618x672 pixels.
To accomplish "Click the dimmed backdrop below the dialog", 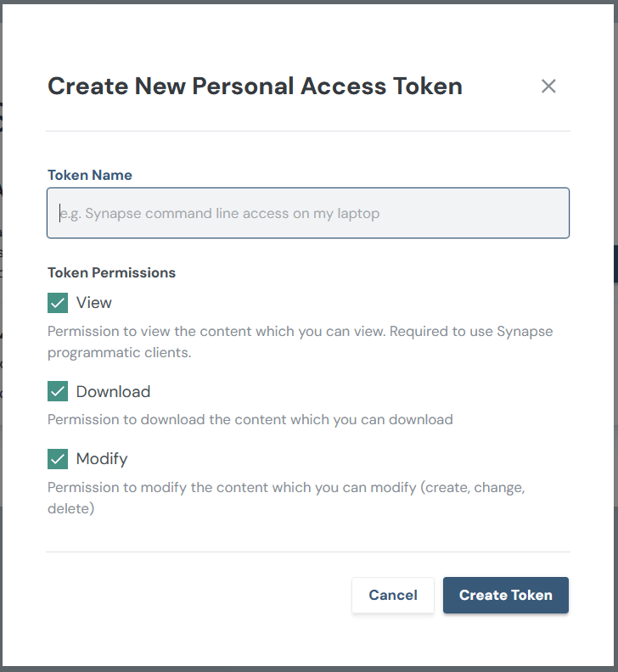I will 309,669.
